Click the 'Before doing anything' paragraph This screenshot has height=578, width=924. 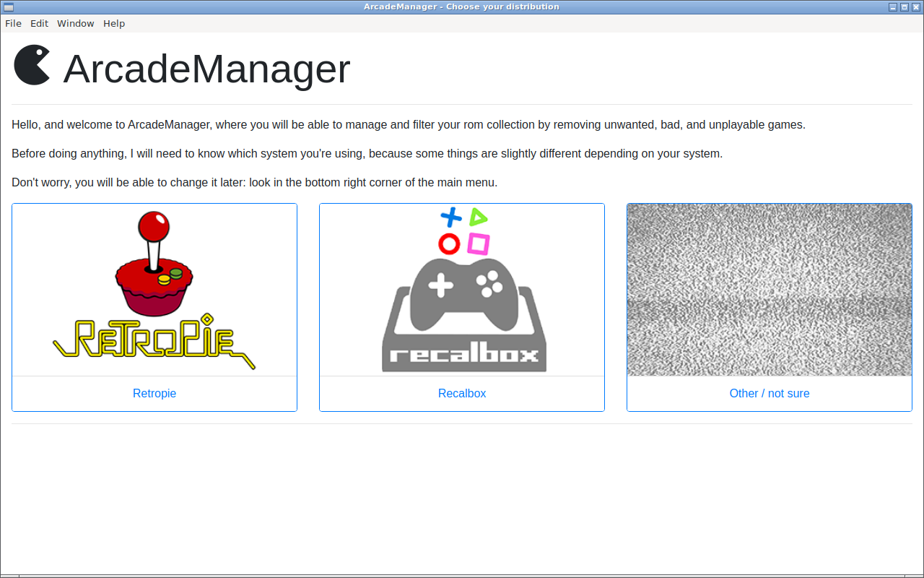pos(367,153)
